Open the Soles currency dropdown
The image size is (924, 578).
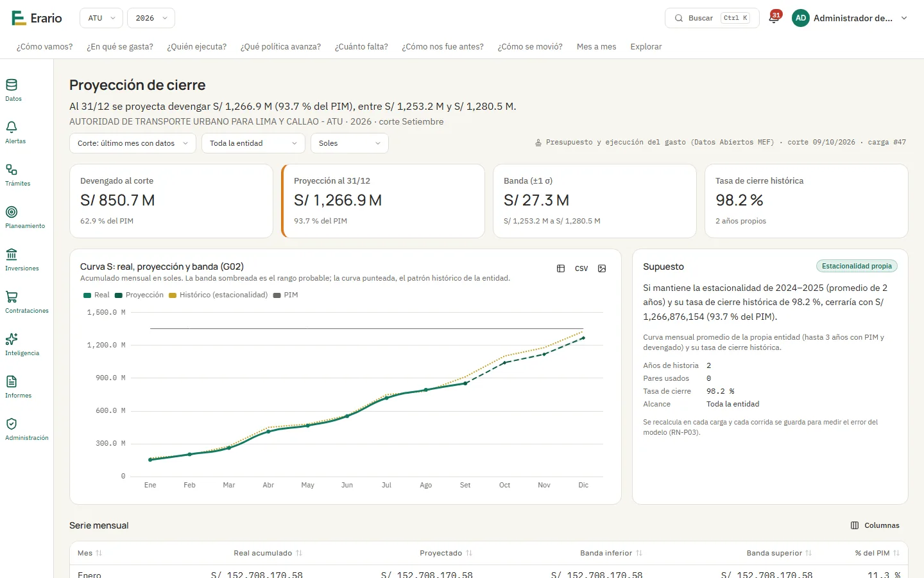point(350,143)
